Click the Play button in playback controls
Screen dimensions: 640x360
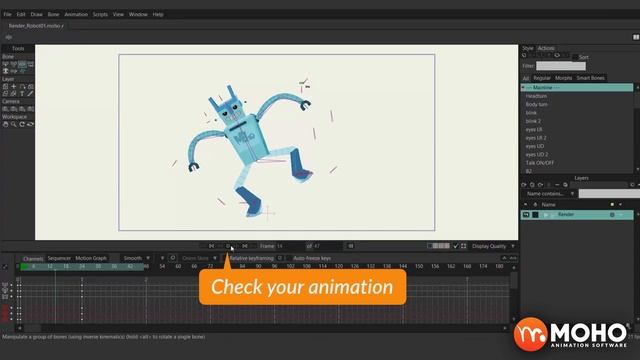(x=228, y=246)
